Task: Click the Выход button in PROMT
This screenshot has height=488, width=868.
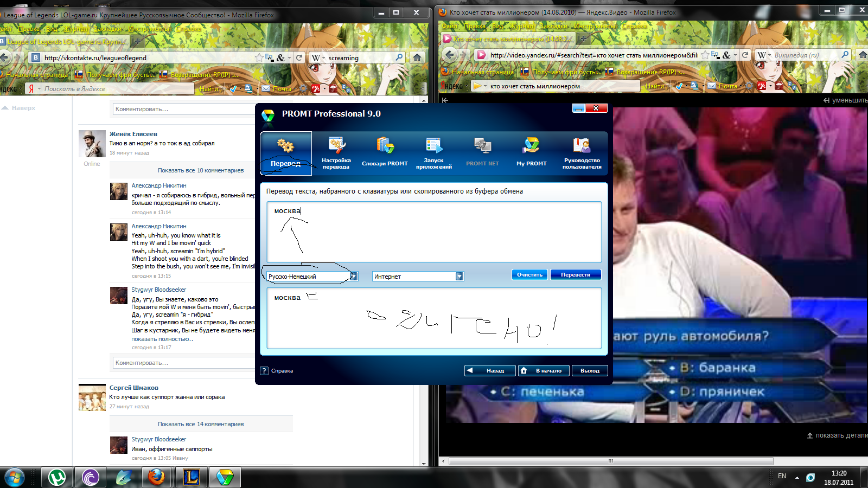Action: (590, 371)
